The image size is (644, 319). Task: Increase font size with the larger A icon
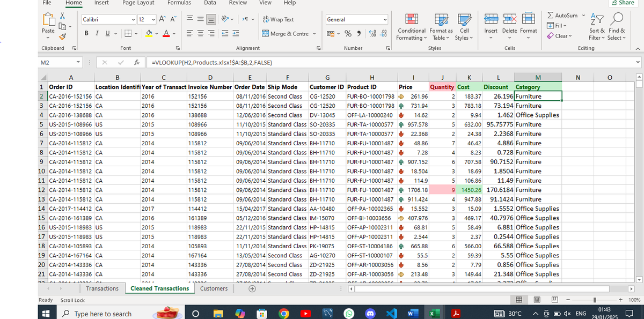163,20
